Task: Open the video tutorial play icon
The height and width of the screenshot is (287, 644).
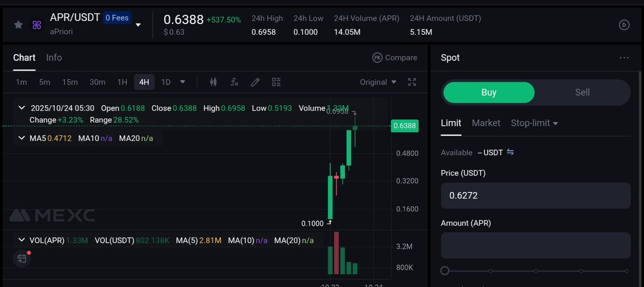Action: click(624, 25)
